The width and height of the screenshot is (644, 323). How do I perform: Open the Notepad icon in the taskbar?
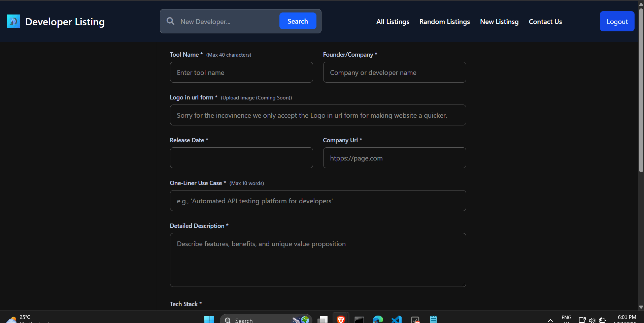click(433, 320)
